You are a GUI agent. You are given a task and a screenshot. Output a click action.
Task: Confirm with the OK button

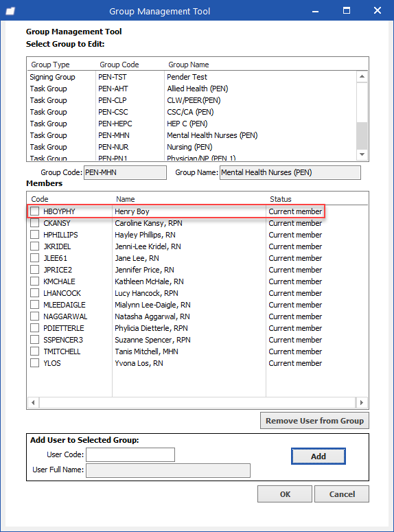[285, 494]
